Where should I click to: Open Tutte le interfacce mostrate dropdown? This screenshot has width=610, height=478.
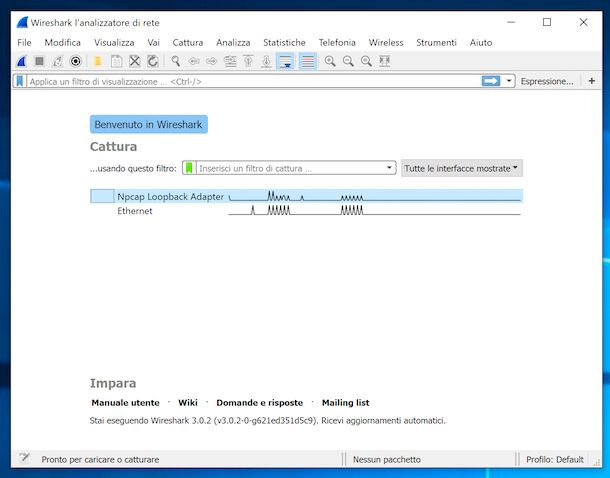pos(462,168)
